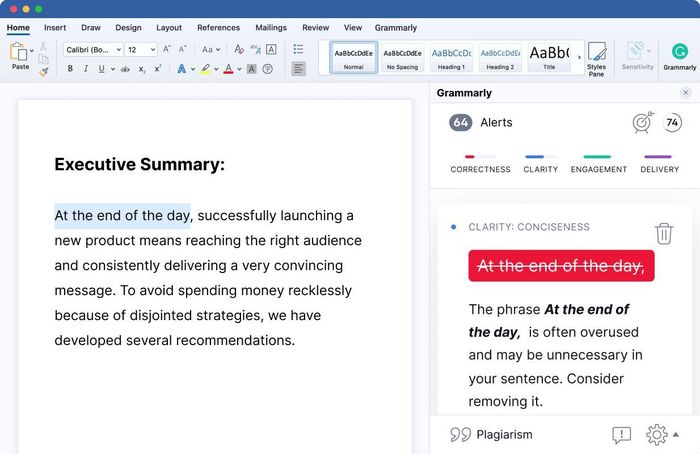Viewport: 700px width, 454px height.
Task: Click the green Grammarly ribbon button
Action: click(679, 56)
